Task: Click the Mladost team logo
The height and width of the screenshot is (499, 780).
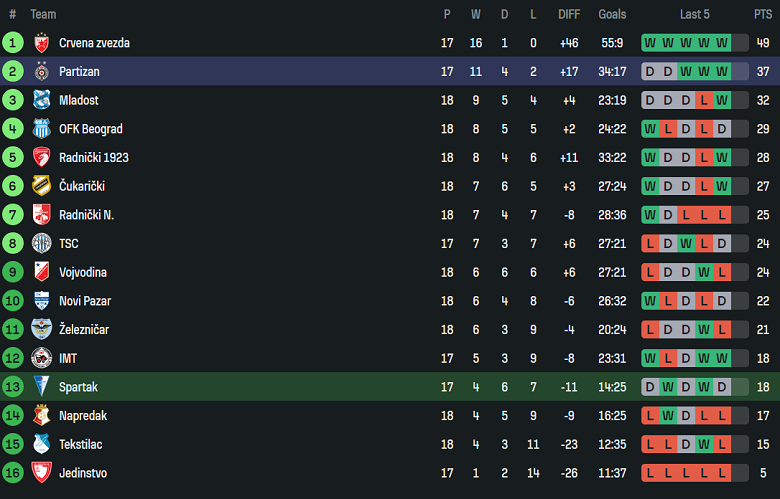Action: [41, 100]
